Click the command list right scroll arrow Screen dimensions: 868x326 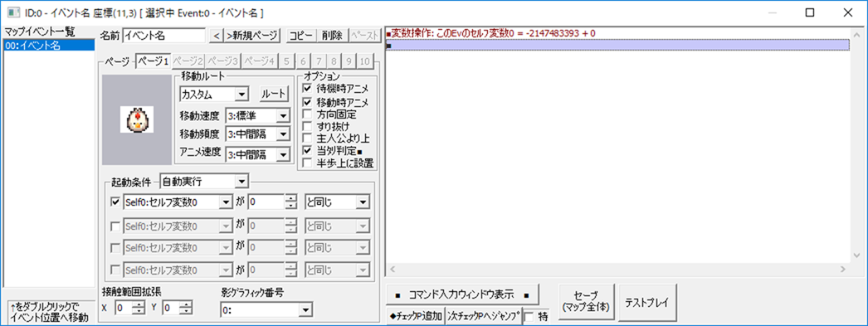tap(843, 269)
